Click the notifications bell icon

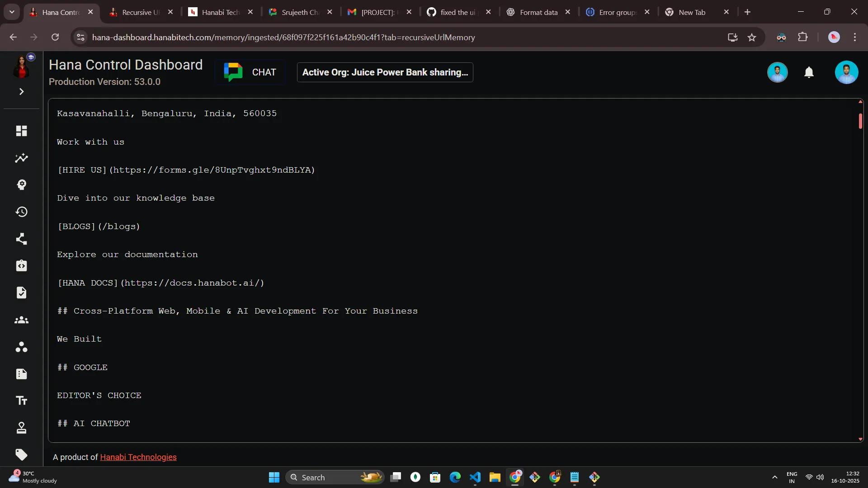pyautogui.click(x=809, y=72)
